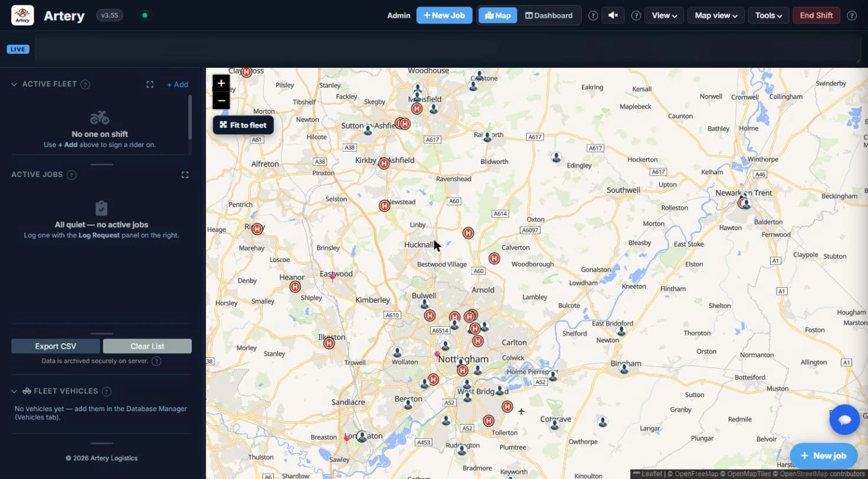Click help icon next to archive notice
Screen dimensions: 868x479
(156, 361)
